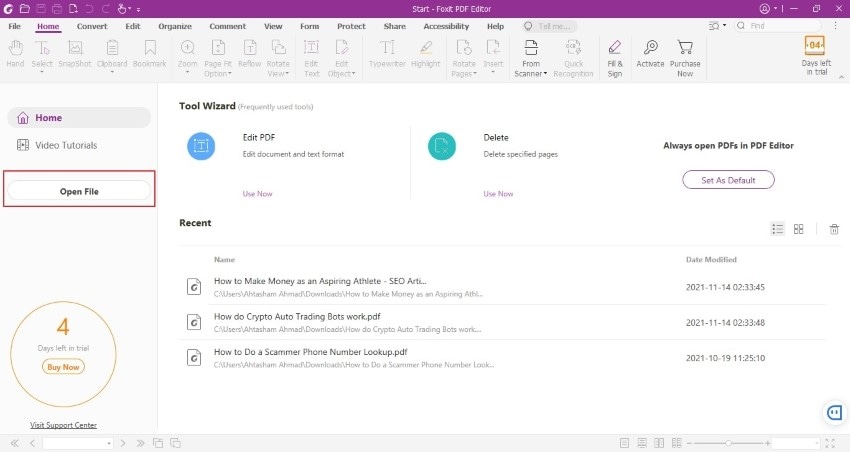Select the Hand tool
The height and width of the screenshot is (452, 850).
15,54
